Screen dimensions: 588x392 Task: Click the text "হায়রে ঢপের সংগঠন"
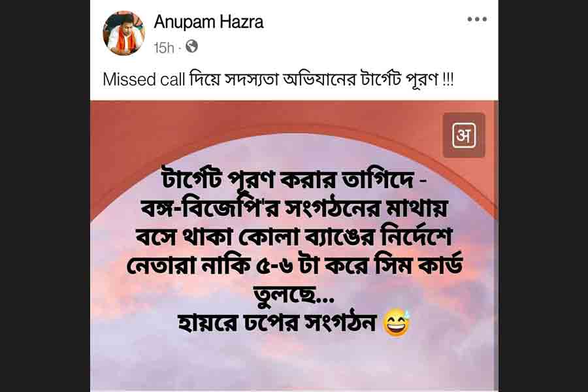point(277,322)
